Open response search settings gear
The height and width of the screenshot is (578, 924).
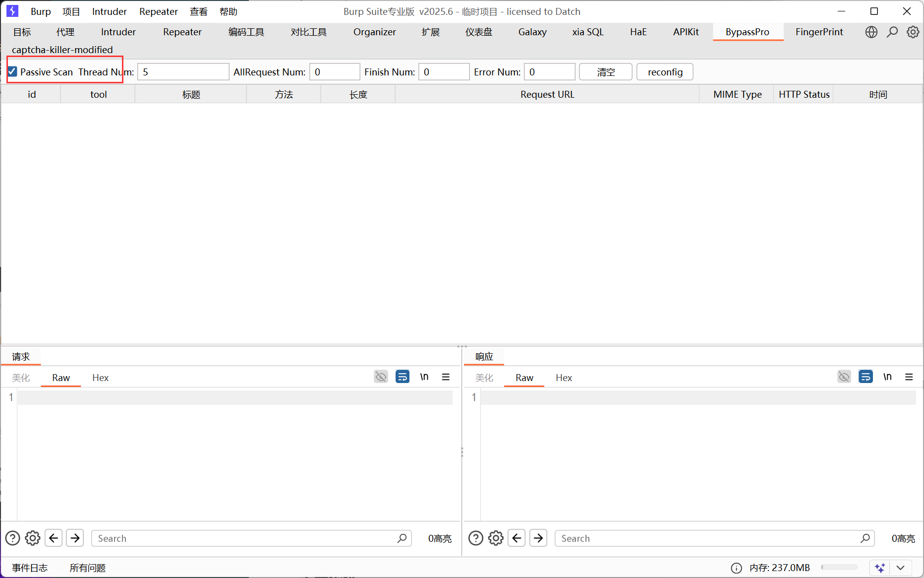(x=496, y=538)
